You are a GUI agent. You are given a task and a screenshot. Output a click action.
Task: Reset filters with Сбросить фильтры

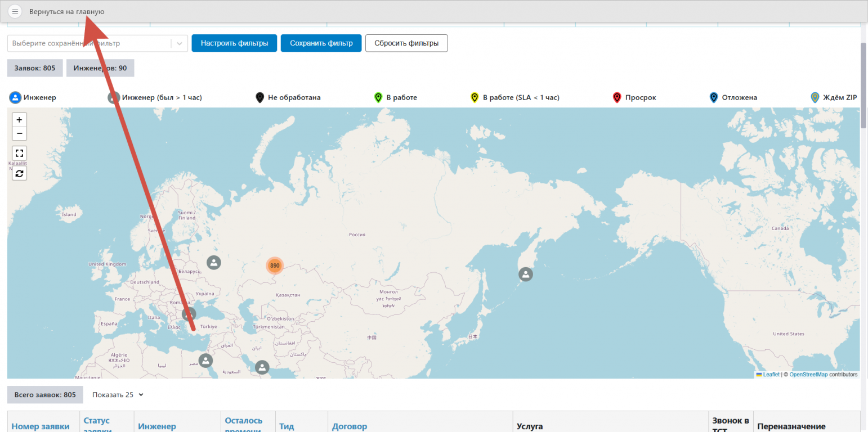point(406,43)
